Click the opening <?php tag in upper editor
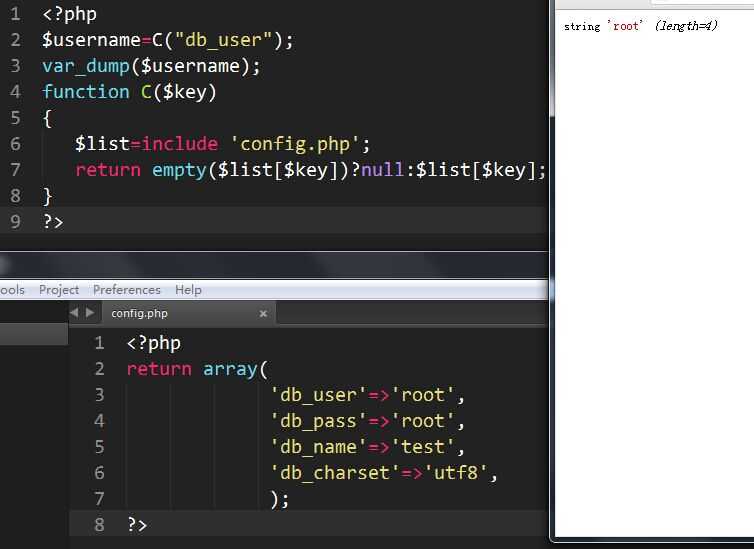 tap(70, 14)
